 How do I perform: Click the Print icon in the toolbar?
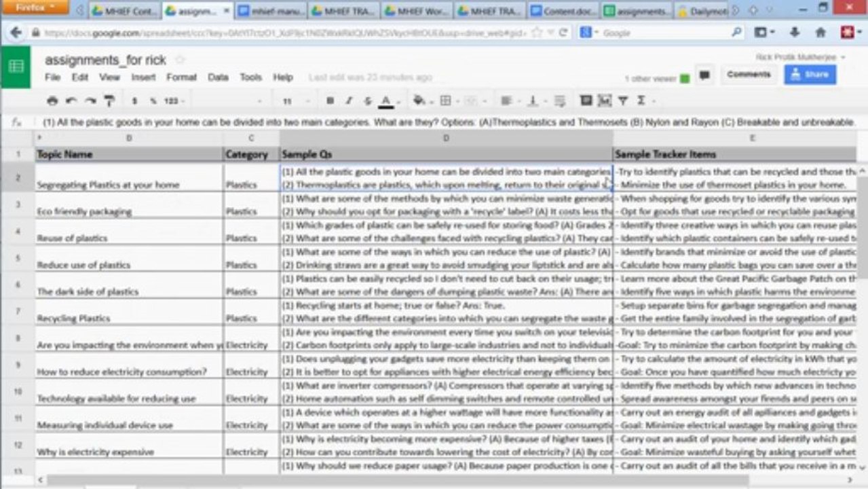click(52, 101)
